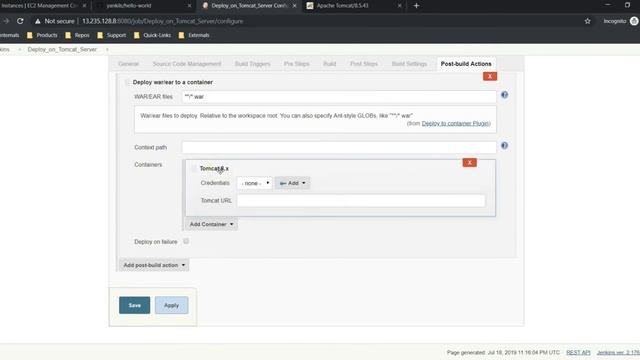
Task: Open the Quick-Links bookmark folder
Action: [x=152, y=35]
